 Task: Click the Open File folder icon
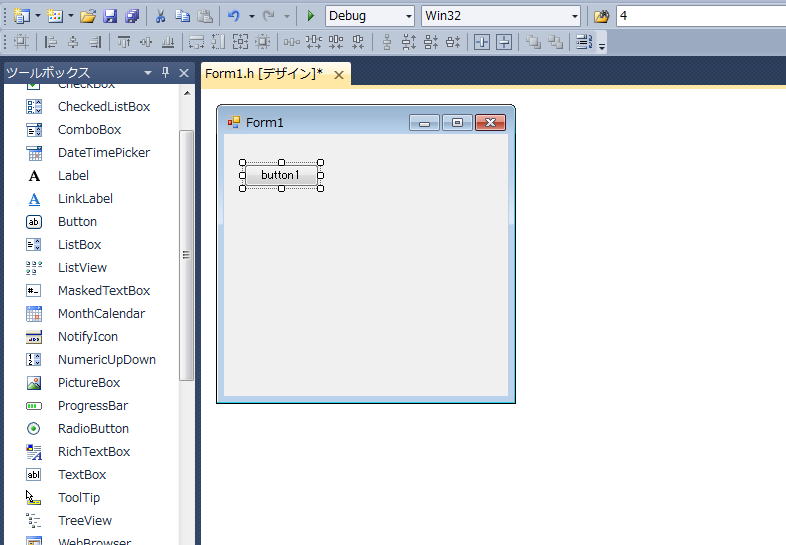coord(88,16)
